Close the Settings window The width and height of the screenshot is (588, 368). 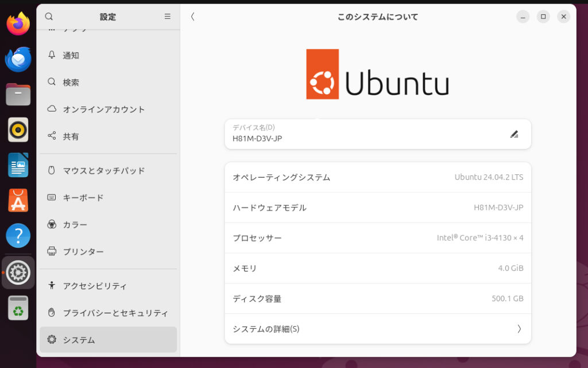(563, 17)
